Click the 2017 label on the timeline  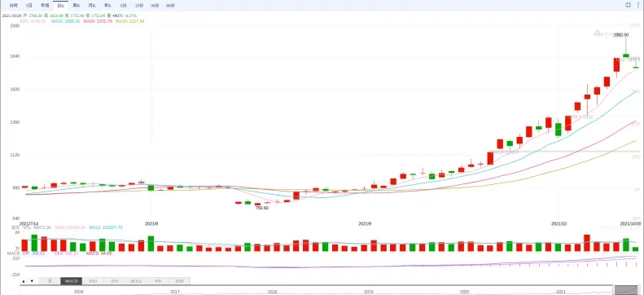[x=175, y=292]
